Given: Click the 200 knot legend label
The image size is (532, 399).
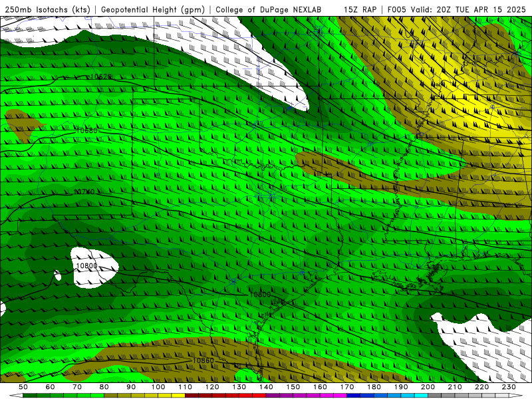Looking at the screenshot, I should [428, 387].
